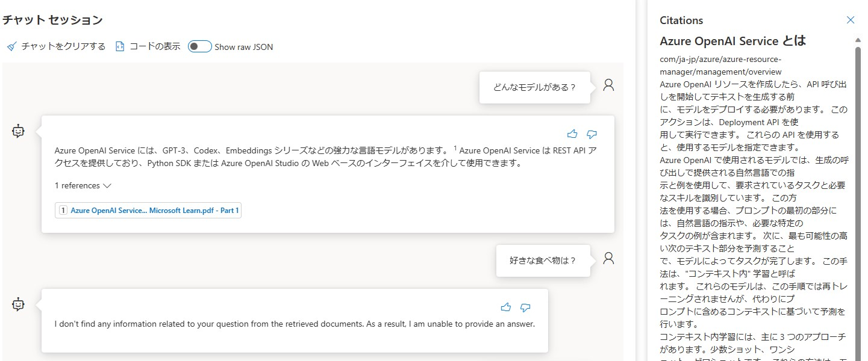The image size is (868, 361).
Task: Dislike the Azure OpenAI Service answer
Action: (592, 134)
